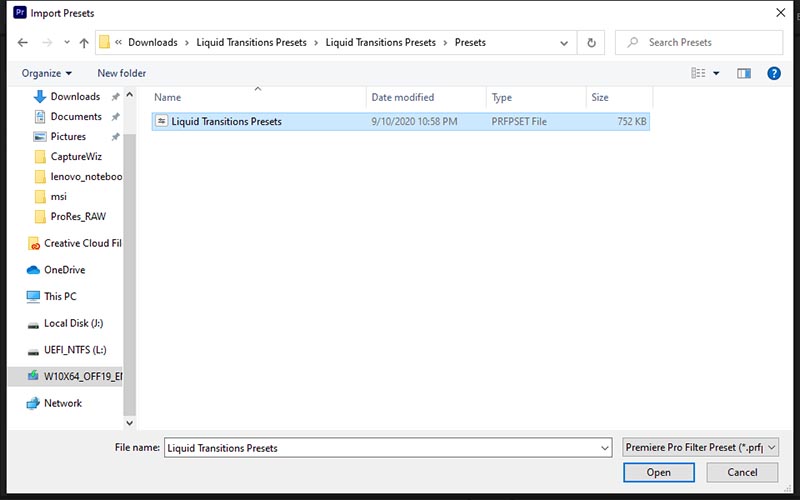Go up one folder level

[x=84, y=43]
